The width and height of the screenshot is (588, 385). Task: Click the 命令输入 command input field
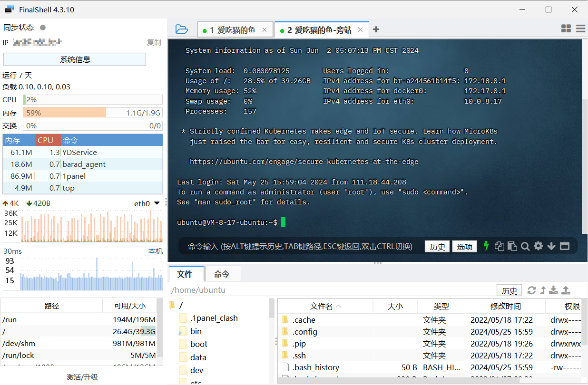300,246
